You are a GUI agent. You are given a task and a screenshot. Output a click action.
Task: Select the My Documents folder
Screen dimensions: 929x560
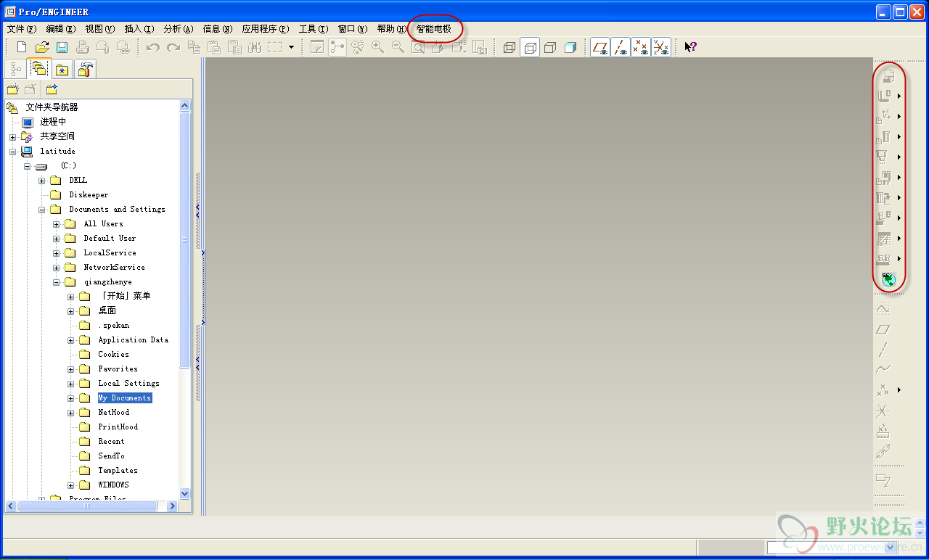(x=125, y=398)
